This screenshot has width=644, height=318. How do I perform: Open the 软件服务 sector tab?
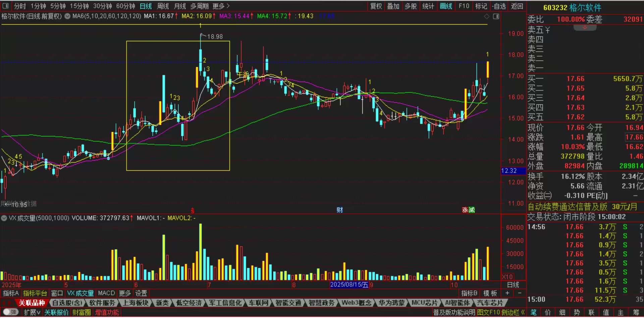(102, 303)
